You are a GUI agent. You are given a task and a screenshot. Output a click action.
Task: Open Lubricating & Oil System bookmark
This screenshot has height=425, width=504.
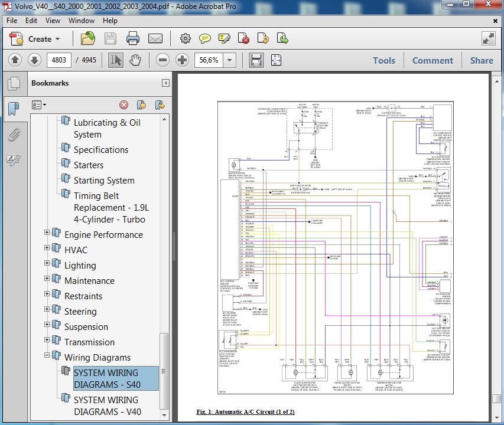(x=107, y=129)
